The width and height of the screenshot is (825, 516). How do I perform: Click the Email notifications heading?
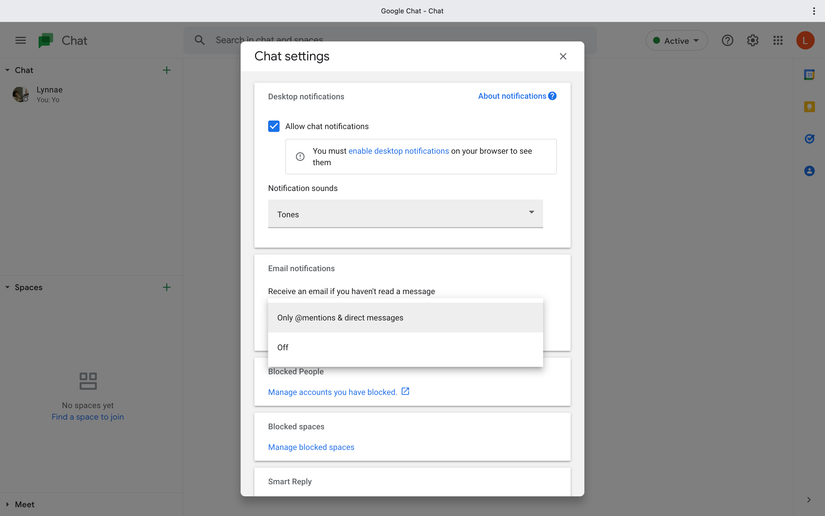[301, 268]
